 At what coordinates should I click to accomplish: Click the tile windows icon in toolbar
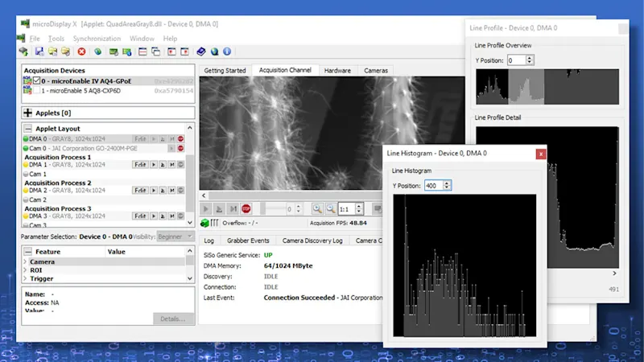[142, 51]
